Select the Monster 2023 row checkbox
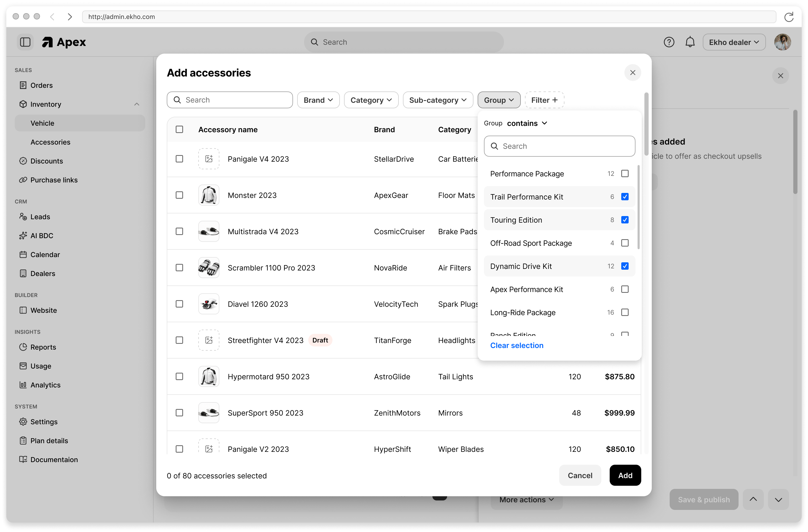This screenshot has height=532, width=808. 179,195
